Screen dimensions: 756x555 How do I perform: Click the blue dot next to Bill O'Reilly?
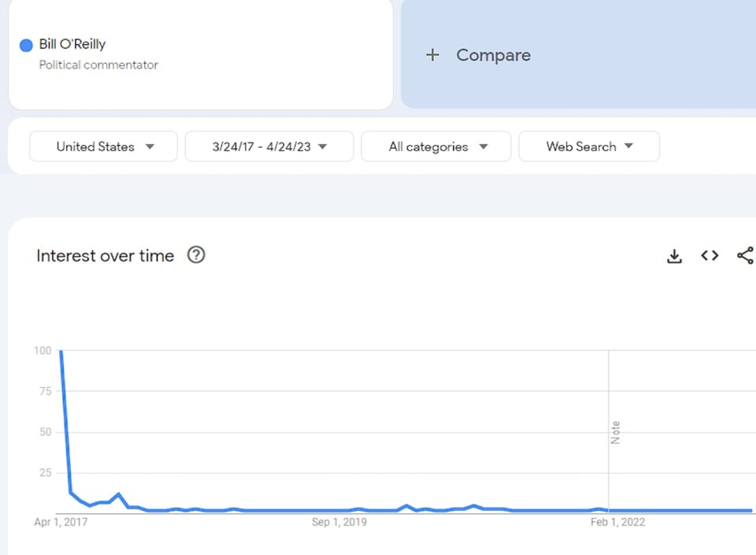click(26, 45)
